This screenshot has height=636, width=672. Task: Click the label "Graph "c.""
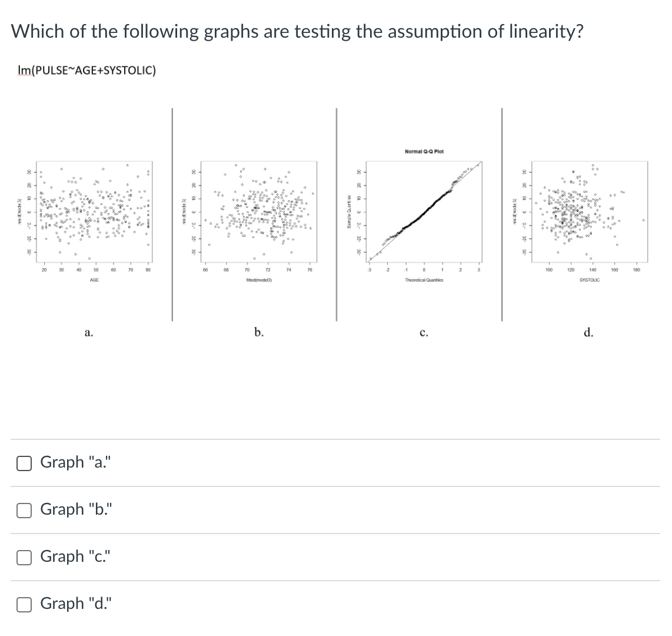pyautogui.click(x=73, y=556)
